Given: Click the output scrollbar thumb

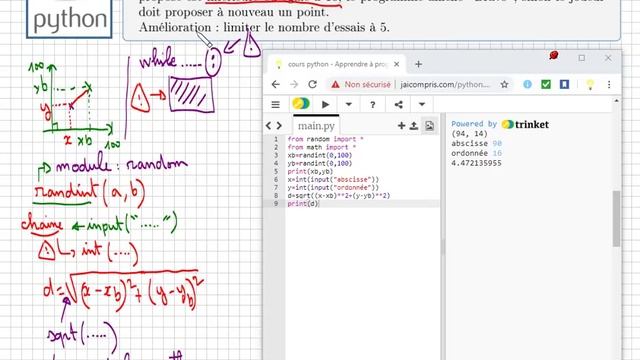Looking at the screenshot, I should click(616, 218).
